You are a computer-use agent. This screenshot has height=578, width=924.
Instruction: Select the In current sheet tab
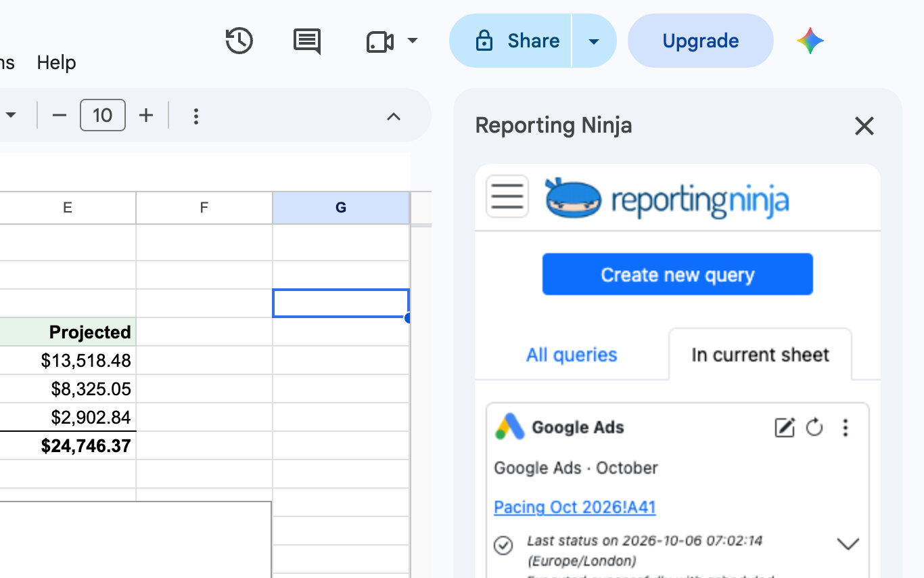[760, 355]
